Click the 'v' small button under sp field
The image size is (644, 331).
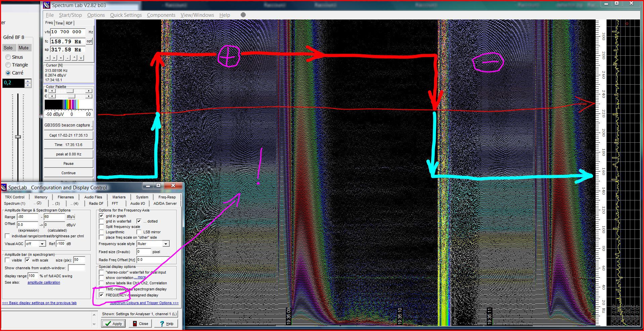tap(81, 58)
